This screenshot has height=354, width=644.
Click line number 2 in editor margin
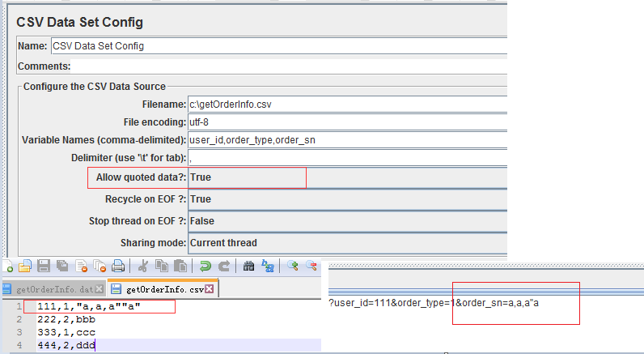point(19,319)
